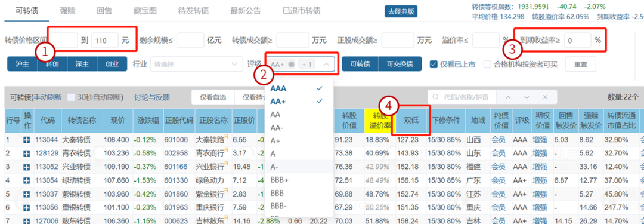Collapse the 评级 dropdown arrow
Viewport: 644px width, 224px height.
pyautogui.click(x=327, y=65)
